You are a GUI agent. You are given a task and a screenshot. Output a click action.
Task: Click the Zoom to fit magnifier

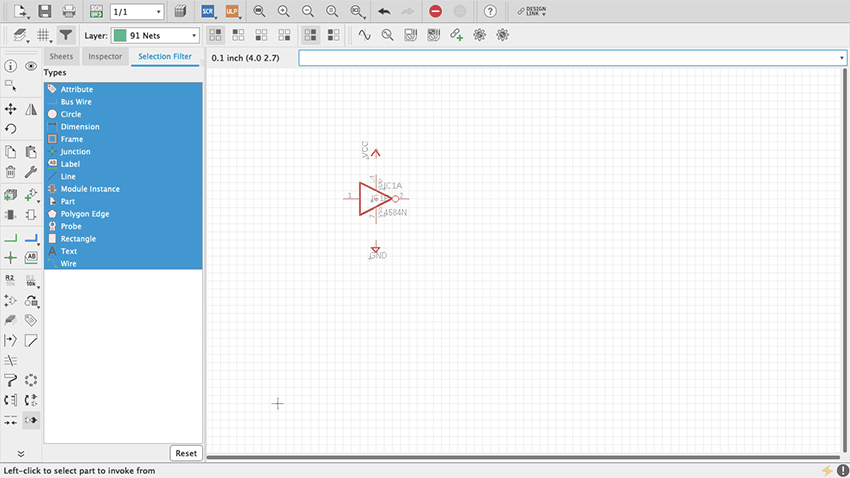click(x=259, y=11)
